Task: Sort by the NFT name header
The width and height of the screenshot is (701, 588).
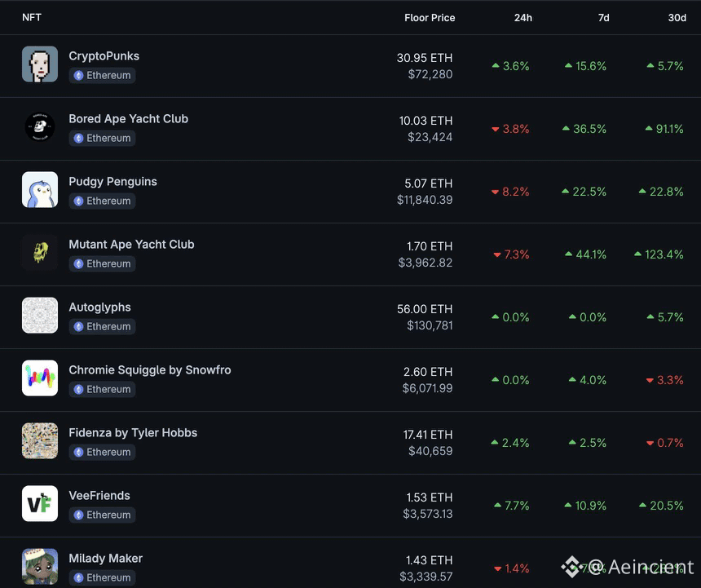Action: pos(32,17)
